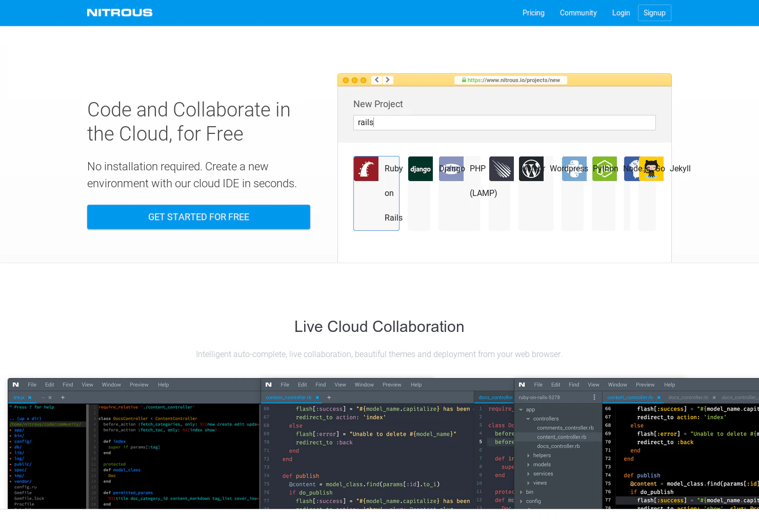This screenshot has height=532, width=759.
Task: Click the Login link
Action: [621, 13]
